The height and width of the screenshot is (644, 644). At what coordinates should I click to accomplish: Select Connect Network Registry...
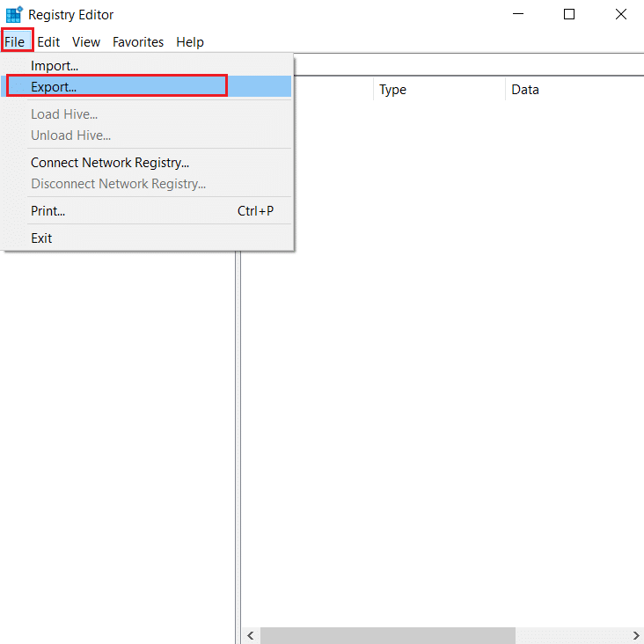147,163
